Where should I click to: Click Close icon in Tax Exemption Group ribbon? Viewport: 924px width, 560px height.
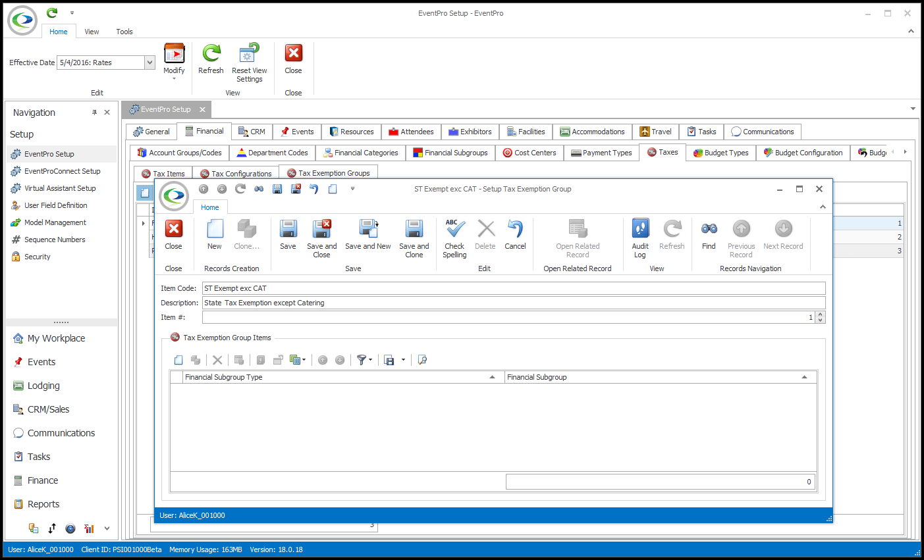(173, 229)
